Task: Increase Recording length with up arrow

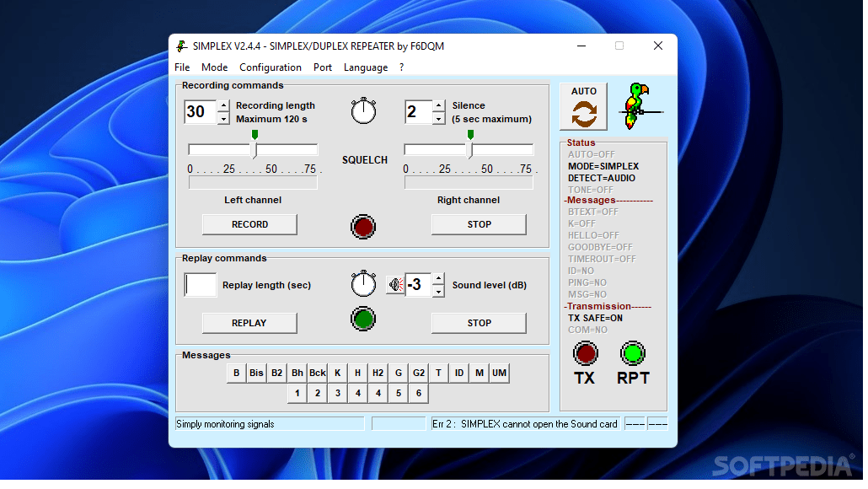Action: tap(223, 105)
